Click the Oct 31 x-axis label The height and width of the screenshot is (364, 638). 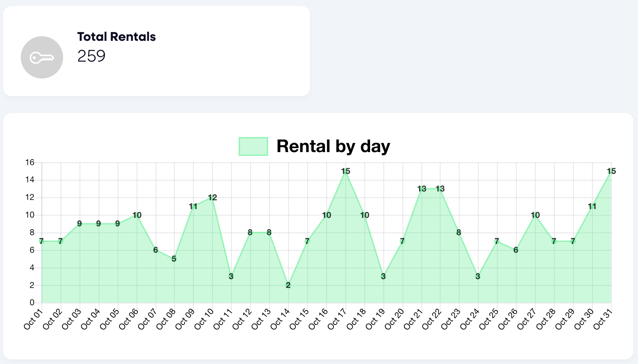pyautogui.click(x=603, y=319)
